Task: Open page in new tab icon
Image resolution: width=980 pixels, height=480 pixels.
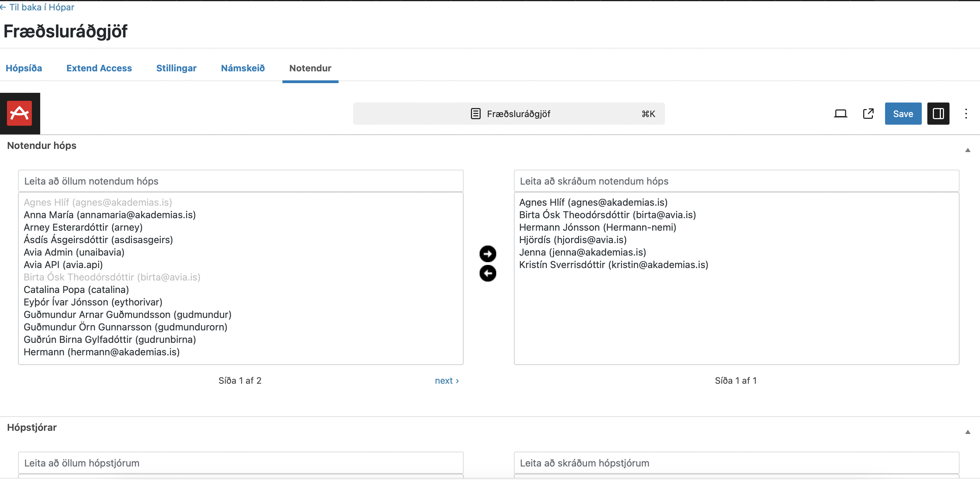Action: tap(868, 114)
